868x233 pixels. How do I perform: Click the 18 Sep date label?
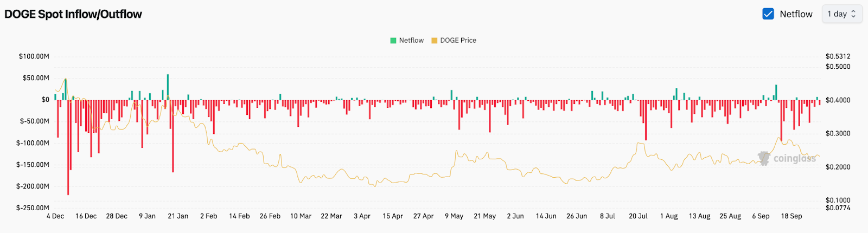[x=792, y=216]
